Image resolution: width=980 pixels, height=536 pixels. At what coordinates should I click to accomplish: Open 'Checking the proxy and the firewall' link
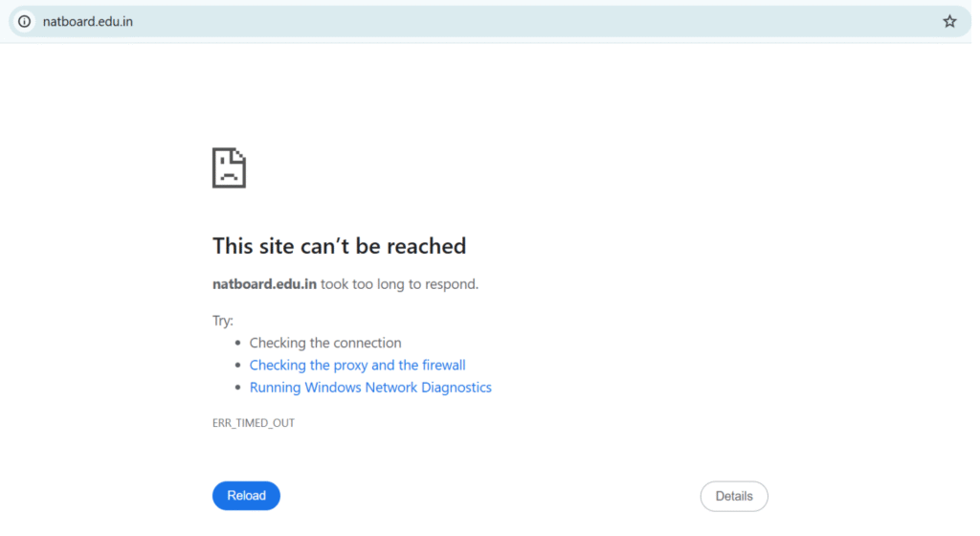pyautogui.click(x=358, y=365)
